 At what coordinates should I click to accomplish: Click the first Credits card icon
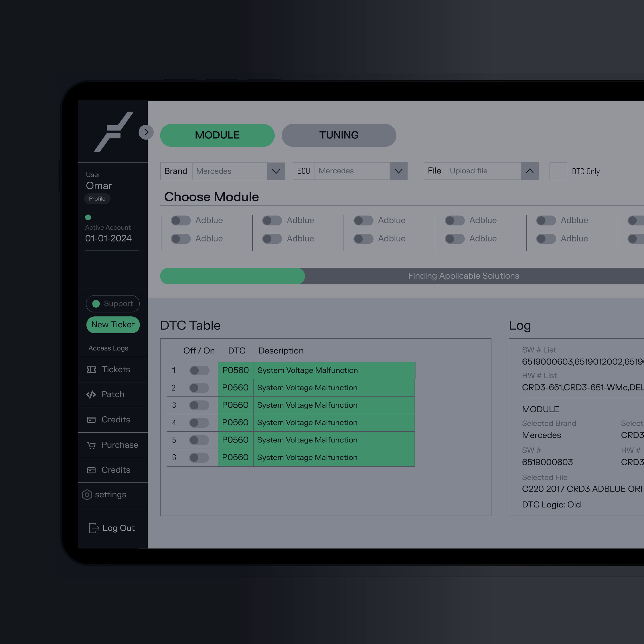[x=91, y=420]
